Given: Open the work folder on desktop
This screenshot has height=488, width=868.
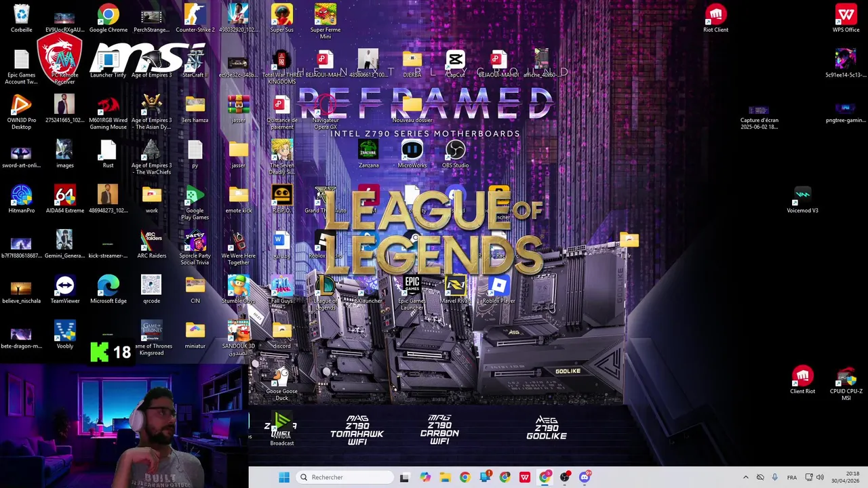Looking at the screenshot, I should click(x=152, y=200).
